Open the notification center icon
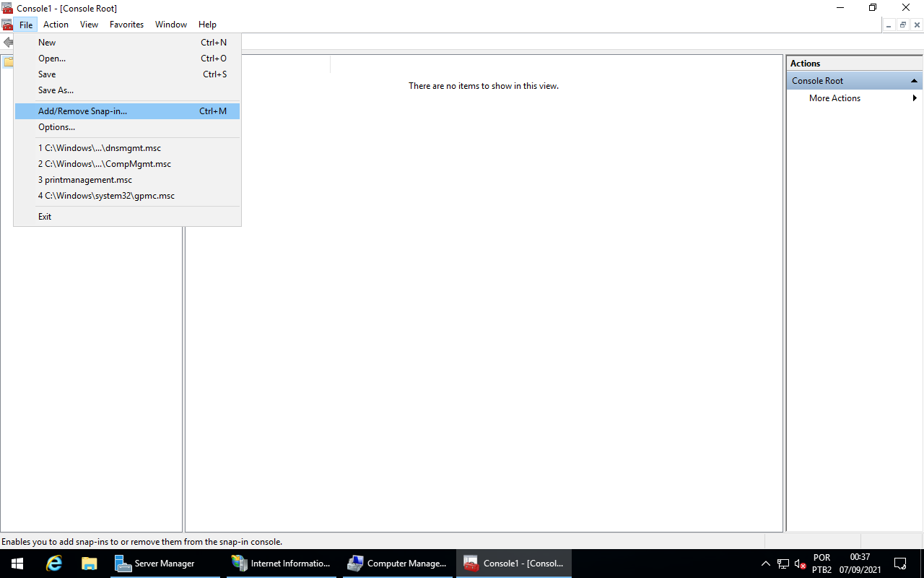The width and height of the screenshot is (924, 578). [900, 564]
